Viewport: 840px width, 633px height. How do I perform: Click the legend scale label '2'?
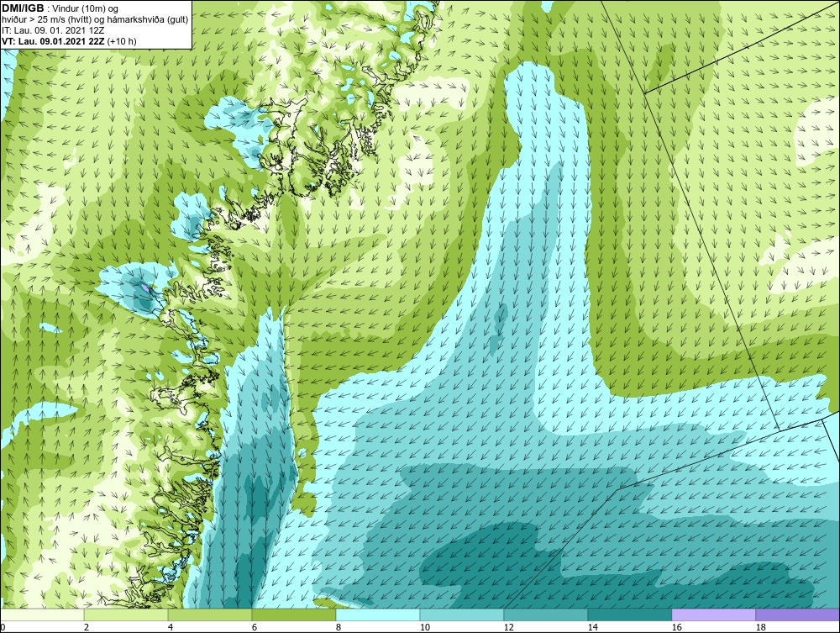[x=87, y=627]
